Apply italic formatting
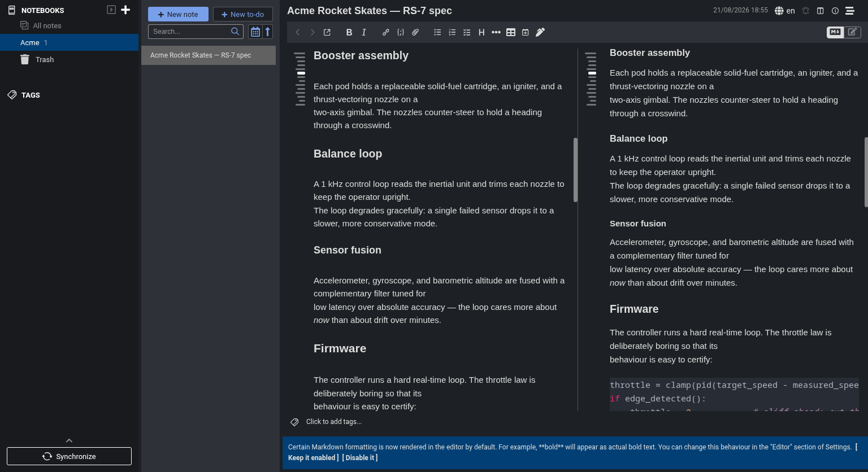Screen dimensions: 868x472 click(364, 32)
